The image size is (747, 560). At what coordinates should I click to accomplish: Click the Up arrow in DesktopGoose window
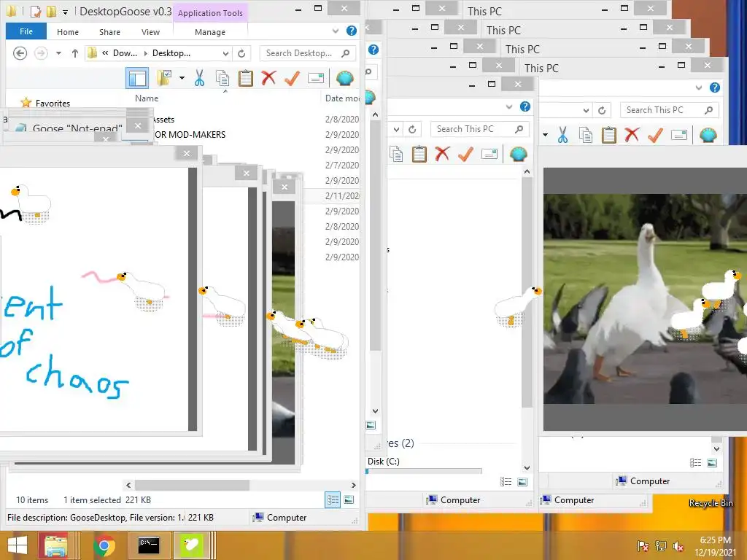point(75,53)
